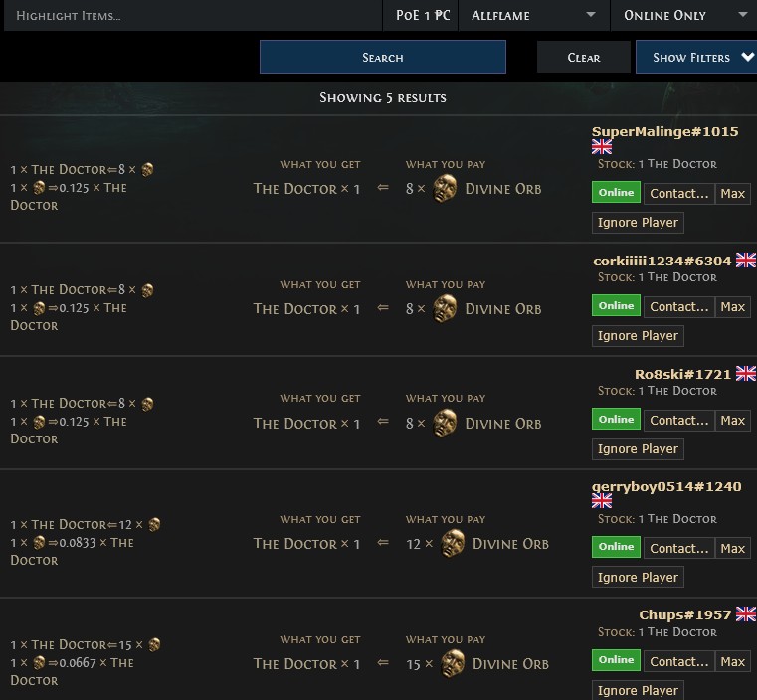This screenshot has width=757, height=700.
Task: Click small Divine icon in SuperMalinge's ratio summary top line
Action: [x=148, y=170]
